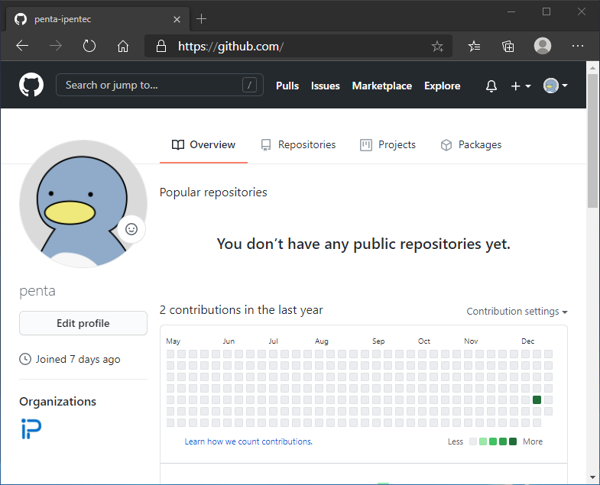Go back with browser back arrow
The height and width of the screenshot is (485, 600).
pos(22,46)
